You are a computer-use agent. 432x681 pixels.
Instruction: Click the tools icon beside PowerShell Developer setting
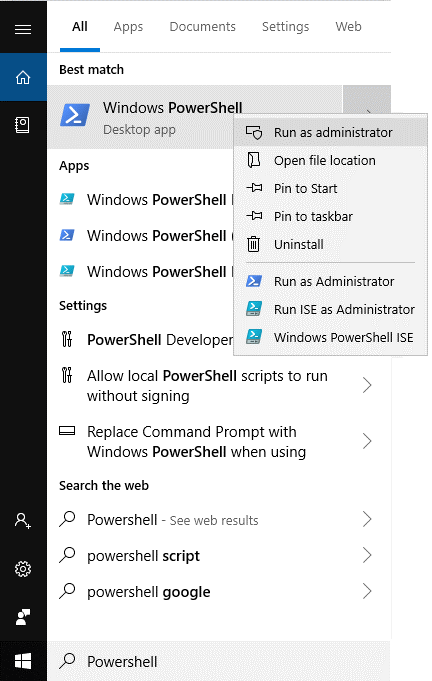[x=67, y=339]
